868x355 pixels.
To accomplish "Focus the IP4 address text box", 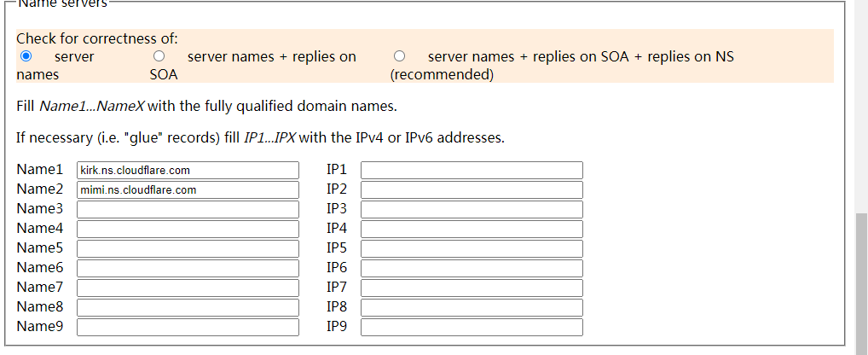I will 472,230.
